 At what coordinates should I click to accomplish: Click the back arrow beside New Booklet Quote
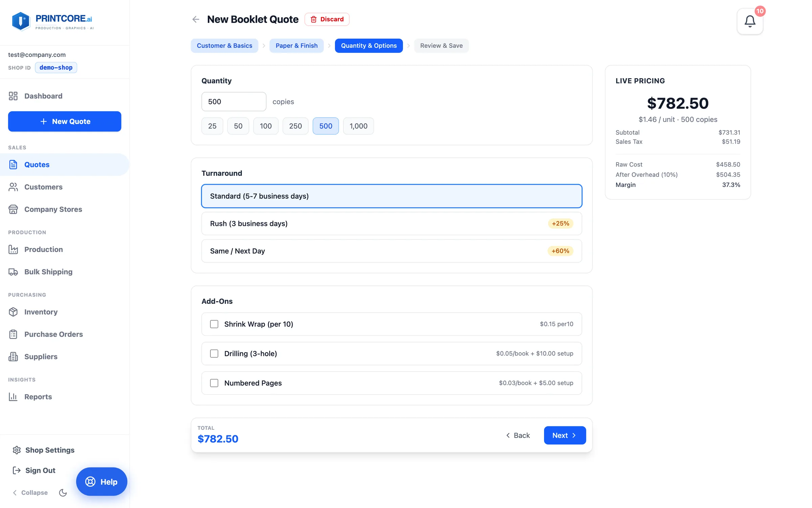pyautogui.click(x=196, y=19)
